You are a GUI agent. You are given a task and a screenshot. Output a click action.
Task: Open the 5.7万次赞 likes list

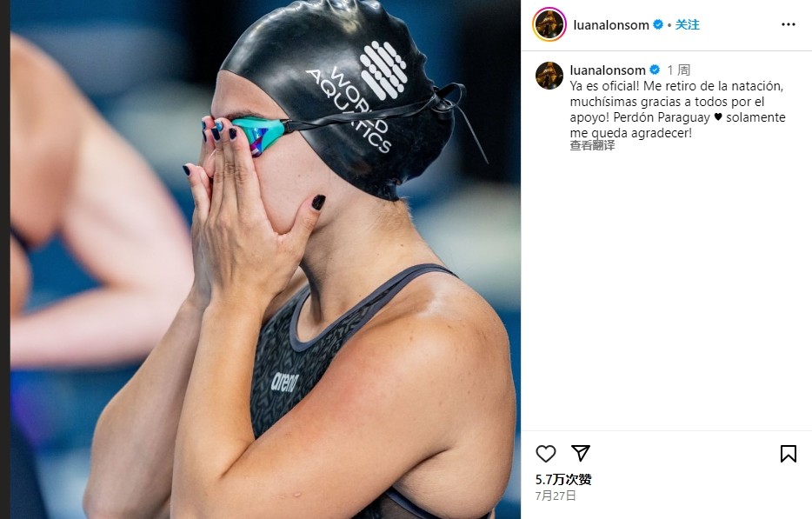[x=562, y=480]
